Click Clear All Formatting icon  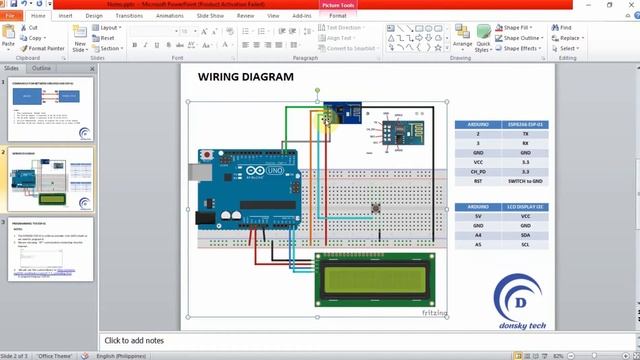(230, 31)
